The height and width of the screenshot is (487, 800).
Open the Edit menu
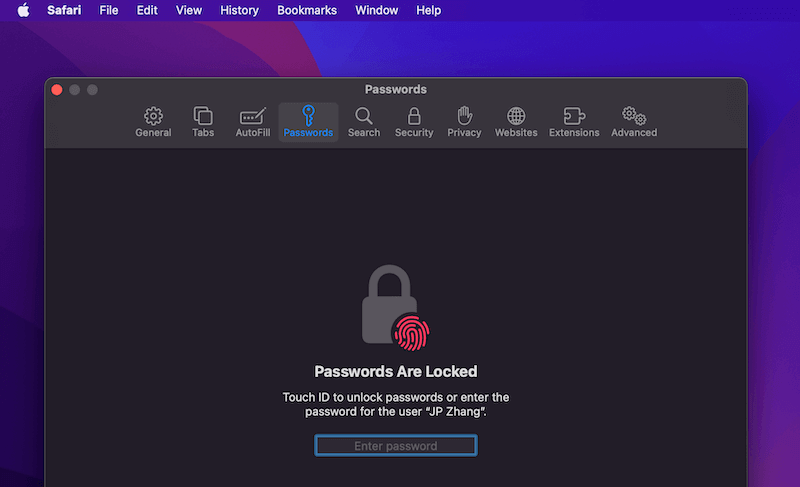tap(147, 10)
